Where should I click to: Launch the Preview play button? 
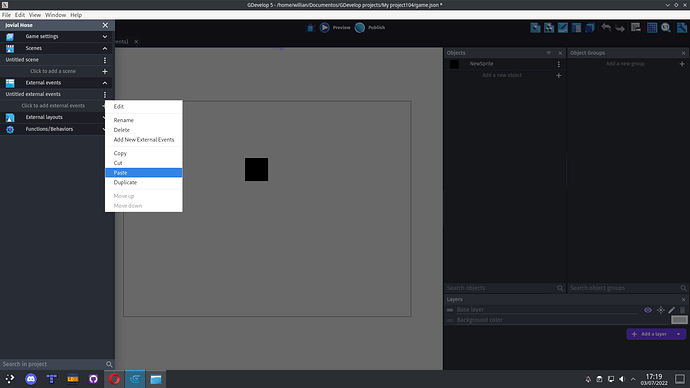324,27
